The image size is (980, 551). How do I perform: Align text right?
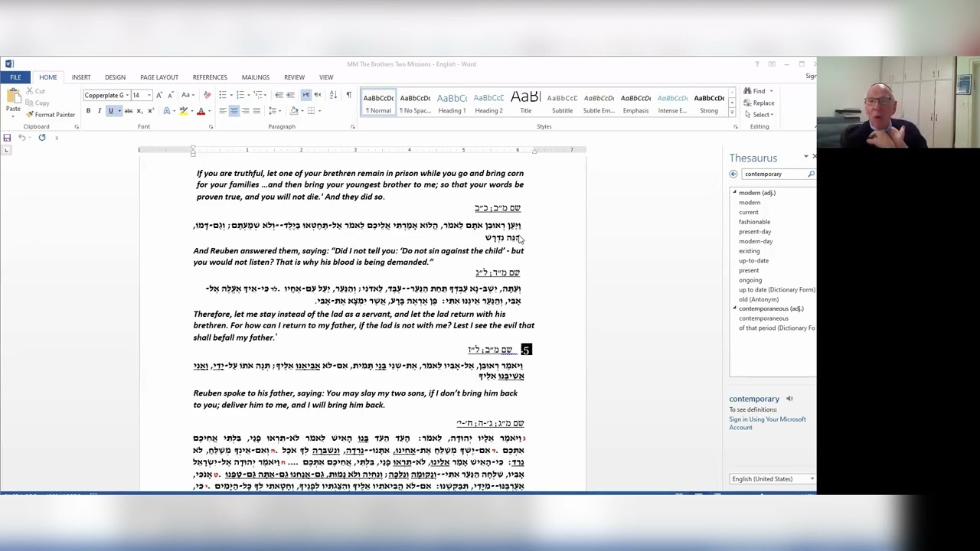coord(245,111)
